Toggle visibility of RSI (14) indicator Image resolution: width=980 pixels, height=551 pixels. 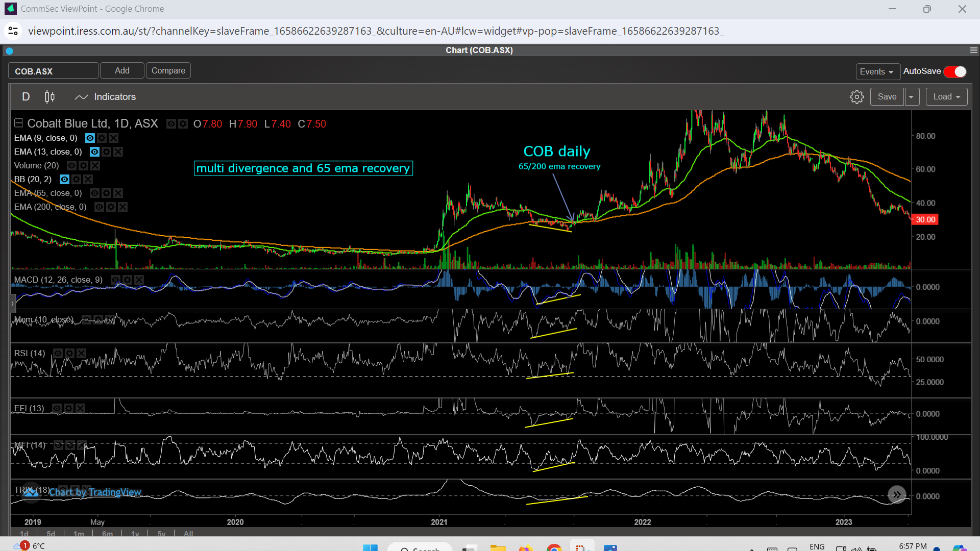coord(58,353)
